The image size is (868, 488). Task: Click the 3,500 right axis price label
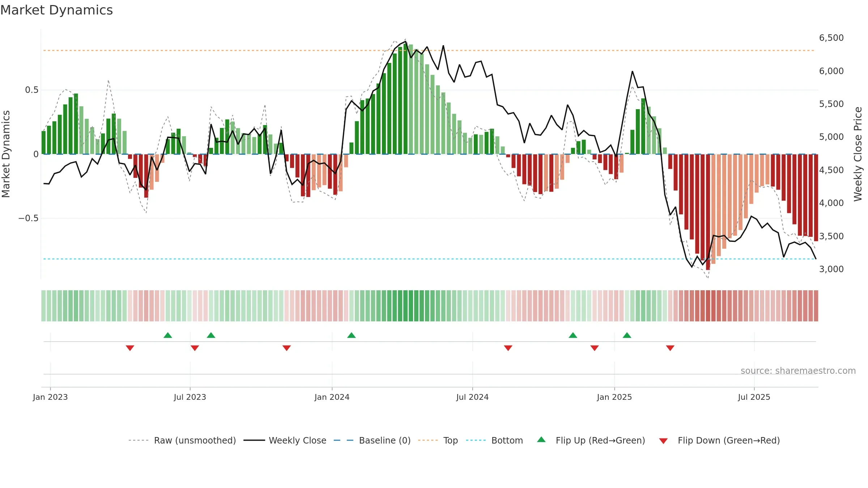click(831, 236)
